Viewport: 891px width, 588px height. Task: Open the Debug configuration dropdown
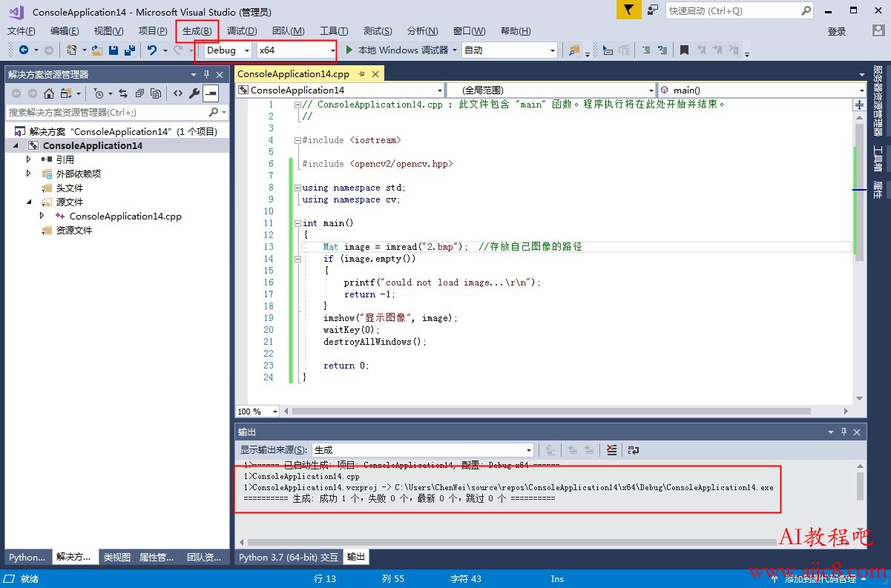tap(227, 50)
